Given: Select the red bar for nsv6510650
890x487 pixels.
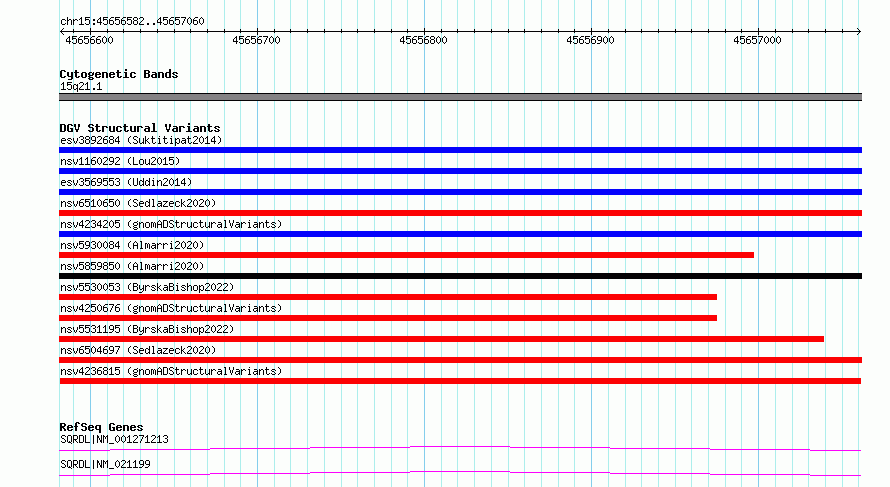Looking at the screenshot, I should click(460, 213).
